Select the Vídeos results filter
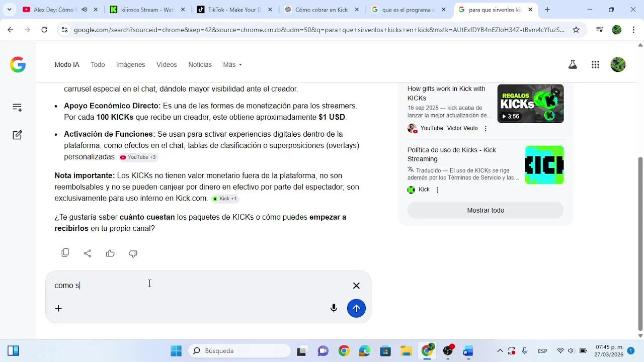Image resolution: width=644 pixels, height=362 pixels. pos(167,65)
